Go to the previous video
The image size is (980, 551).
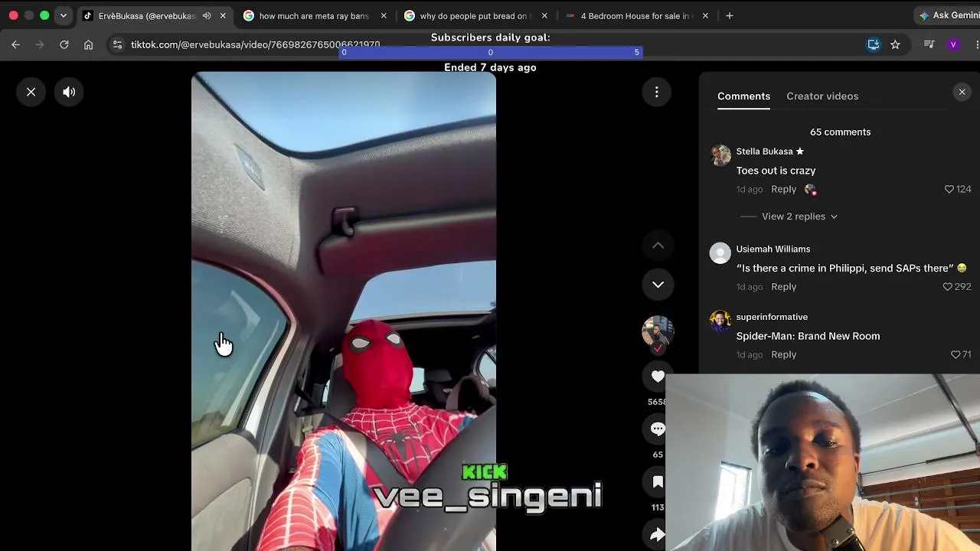tap(658, 246)
